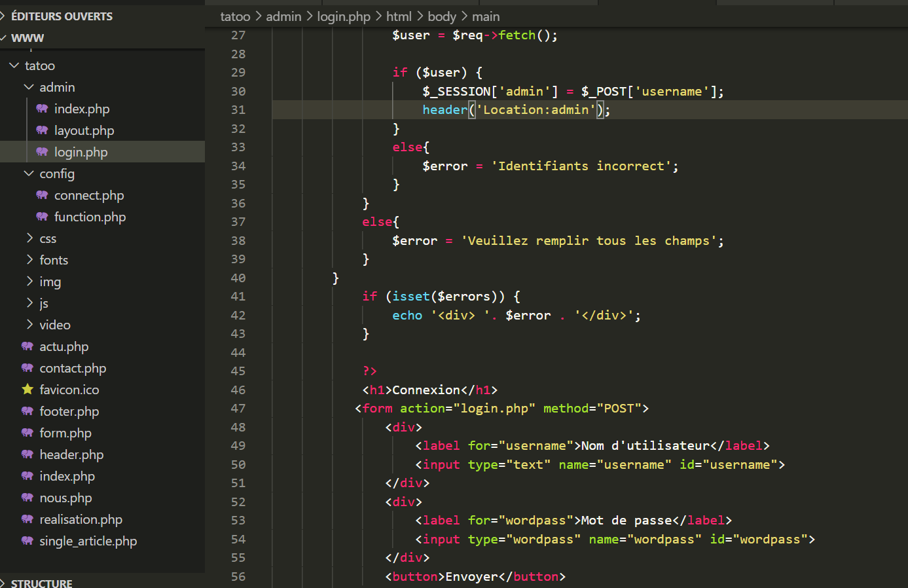Open the form.php file
The height and width of the screenshot is (588, 908).
coord(65,433)
